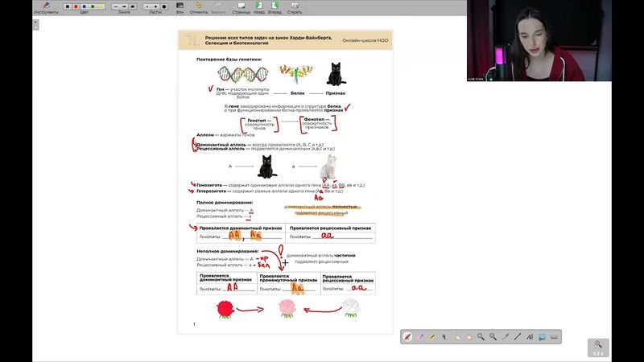Open the zoom level indicator 0.8x

pos(598,348)
